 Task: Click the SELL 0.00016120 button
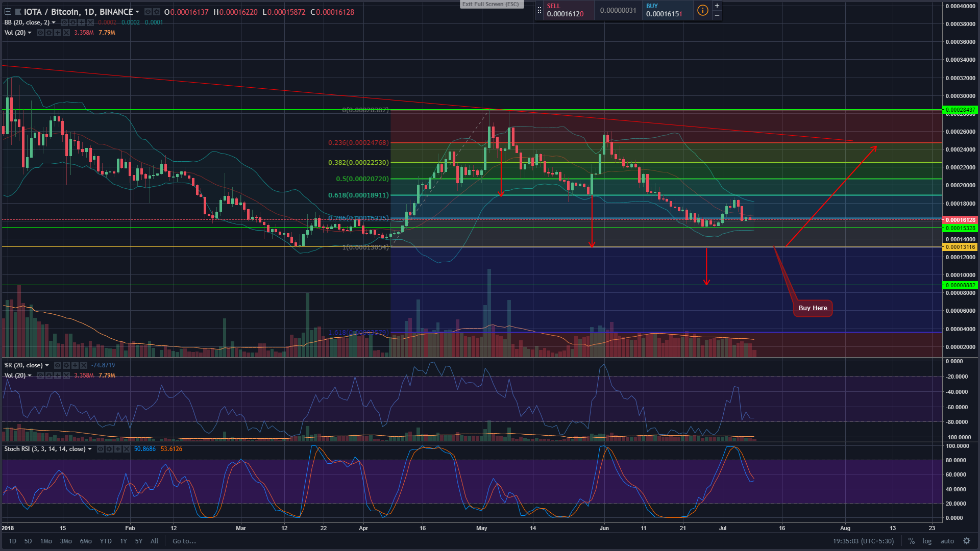click(x=569, y=10)
